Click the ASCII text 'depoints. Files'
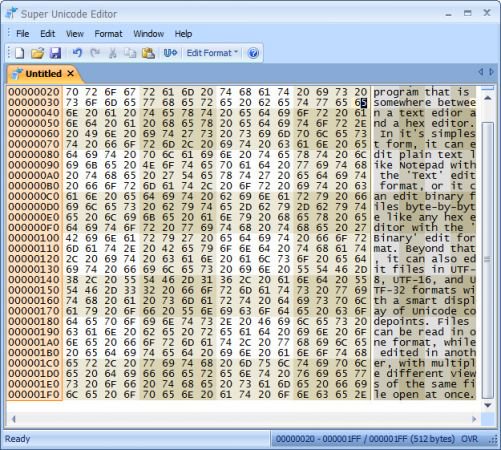This screenshot has height=450, width=501. (x=421, y=322)
